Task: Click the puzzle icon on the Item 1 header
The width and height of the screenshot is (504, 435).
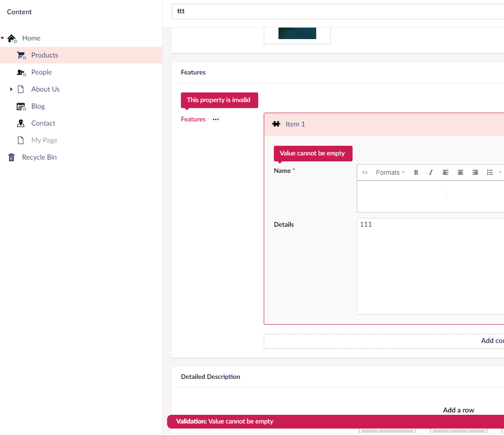Action: coord(276,124)
